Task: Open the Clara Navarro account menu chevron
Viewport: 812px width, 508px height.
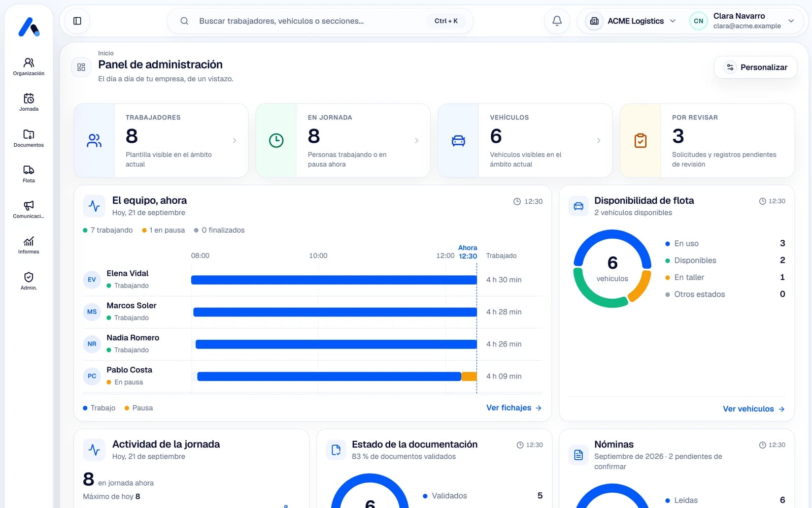Action: pos(791,21)
